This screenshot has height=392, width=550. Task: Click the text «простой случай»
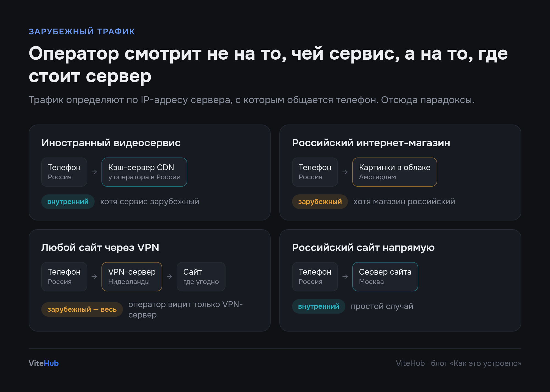point(382,306)
